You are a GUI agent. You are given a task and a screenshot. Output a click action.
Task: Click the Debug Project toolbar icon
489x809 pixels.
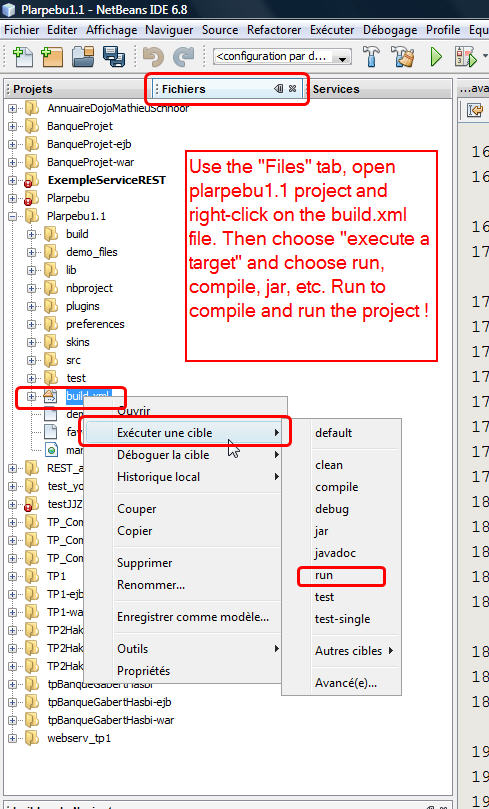[465, 57]
